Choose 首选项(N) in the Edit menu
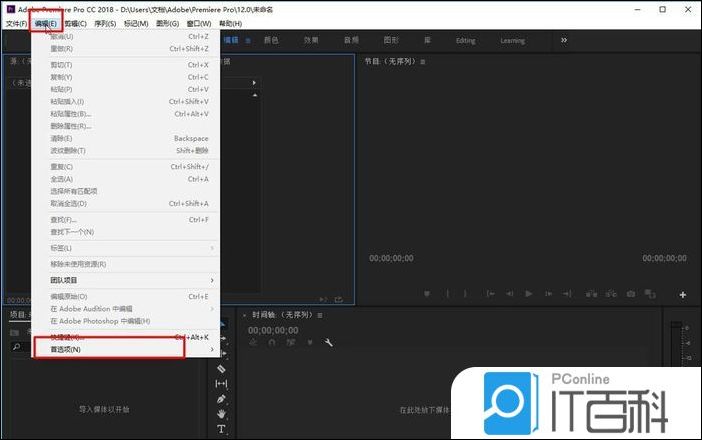This screenshot has height=440, width=702. 125,349
